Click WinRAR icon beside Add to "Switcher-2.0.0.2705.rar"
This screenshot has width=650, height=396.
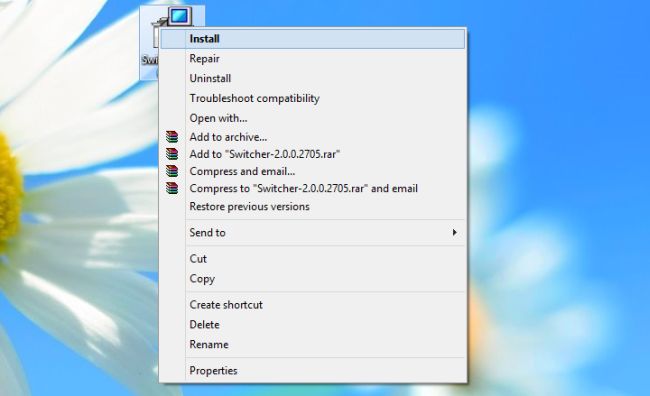tap(172, 154)
